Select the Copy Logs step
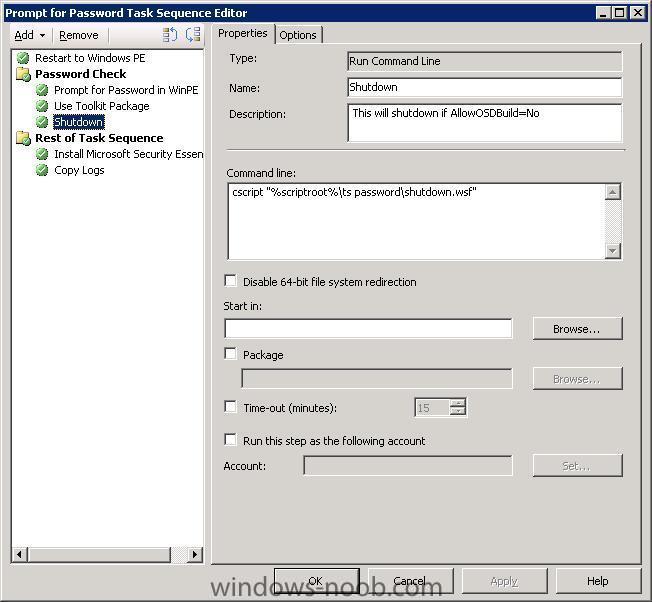 79,170
